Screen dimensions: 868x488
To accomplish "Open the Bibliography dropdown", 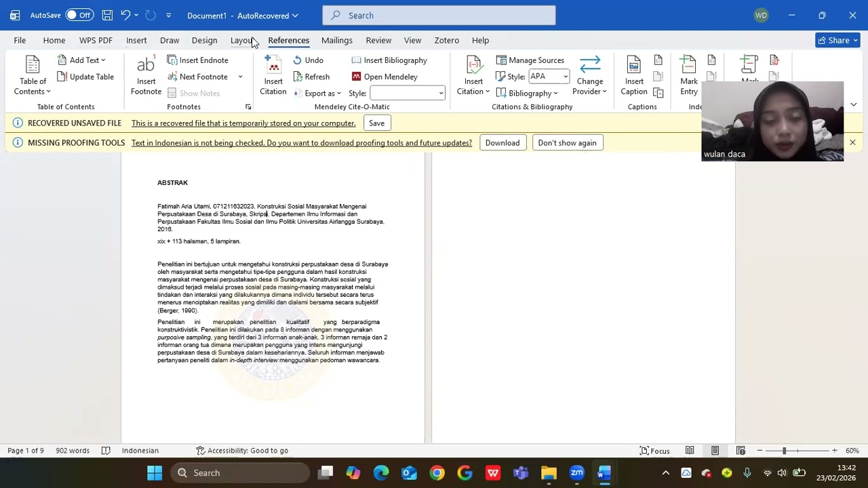I will coord(527,94).
